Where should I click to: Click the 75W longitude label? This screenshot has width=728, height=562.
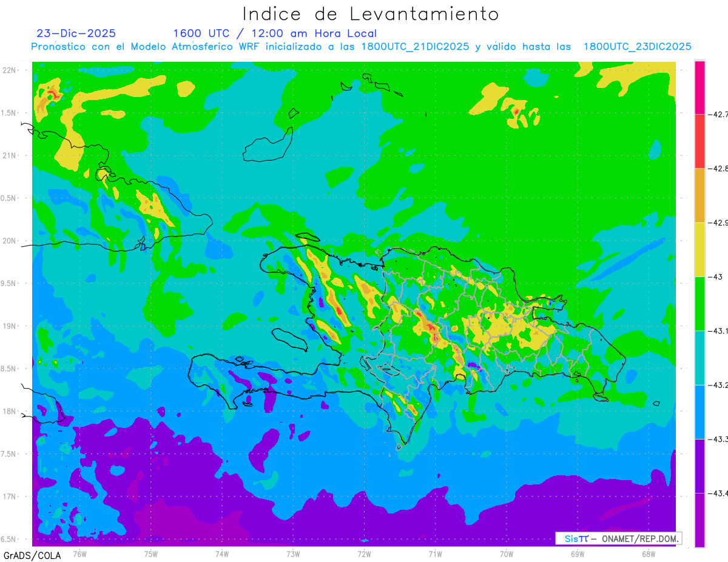pos(151,554)
